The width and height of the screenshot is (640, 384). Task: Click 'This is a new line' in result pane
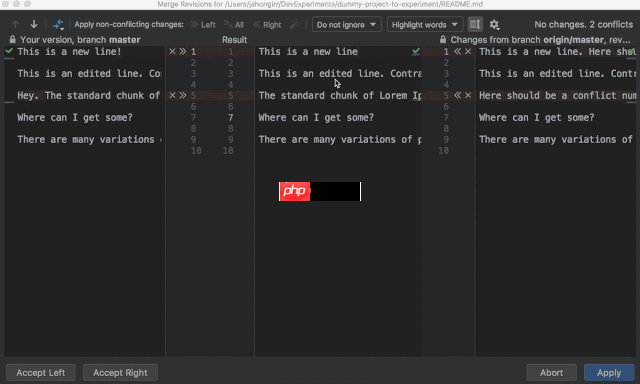(x=308, y=51)
